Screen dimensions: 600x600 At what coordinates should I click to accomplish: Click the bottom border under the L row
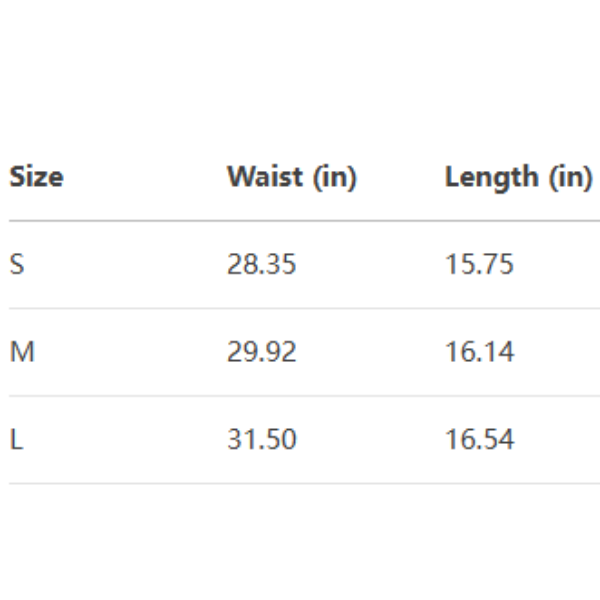click(x=300, y=483)
